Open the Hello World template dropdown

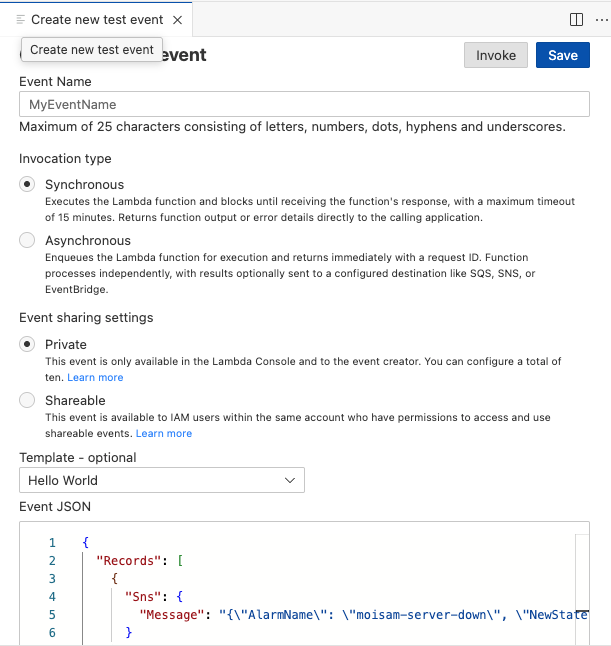click(162, 480)
